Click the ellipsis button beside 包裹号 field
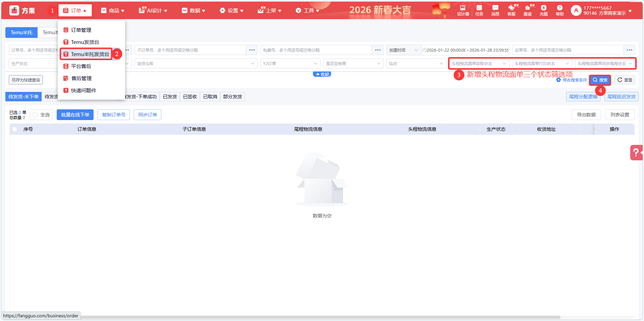644x321 pixels. [x=378, y=50]
